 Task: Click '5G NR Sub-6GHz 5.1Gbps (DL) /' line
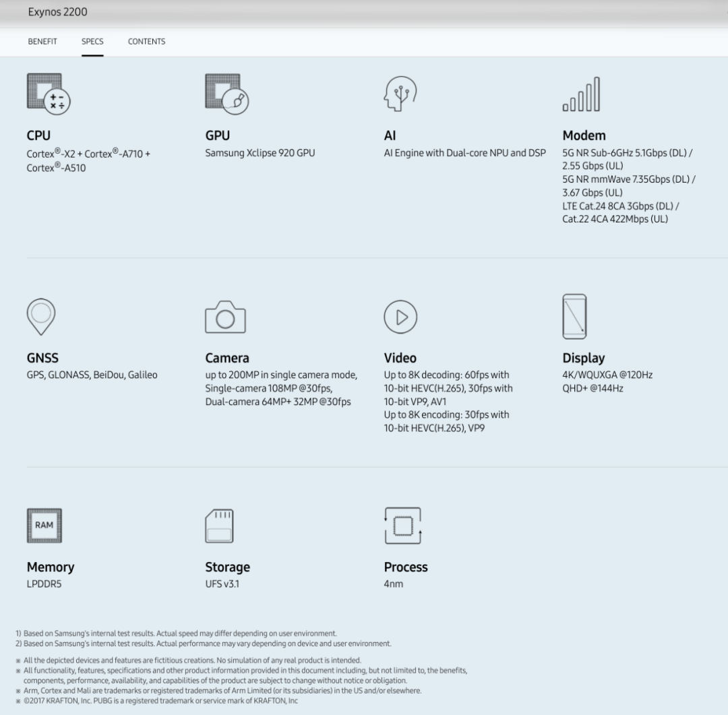[x=628, y=153]
